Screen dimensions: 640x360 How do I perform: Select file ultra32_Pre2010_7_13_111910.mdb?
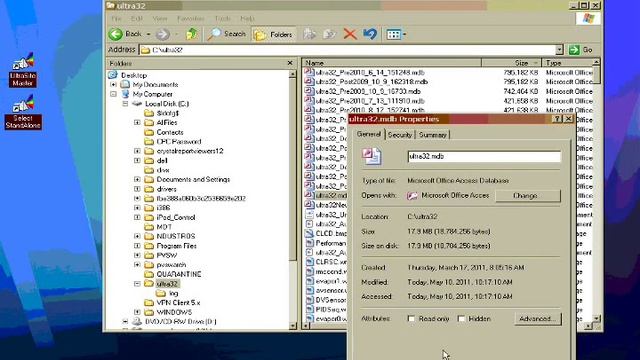pyautogui.click(x=370, y=101)
